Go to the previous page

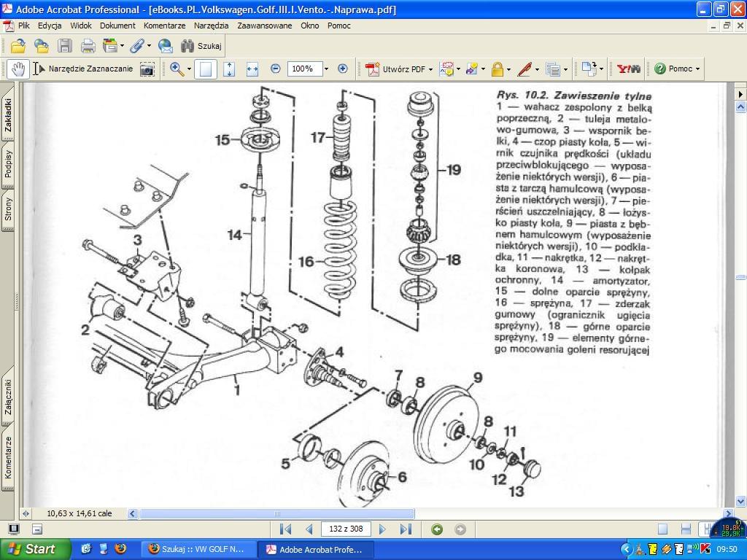[x=309, y=529]
